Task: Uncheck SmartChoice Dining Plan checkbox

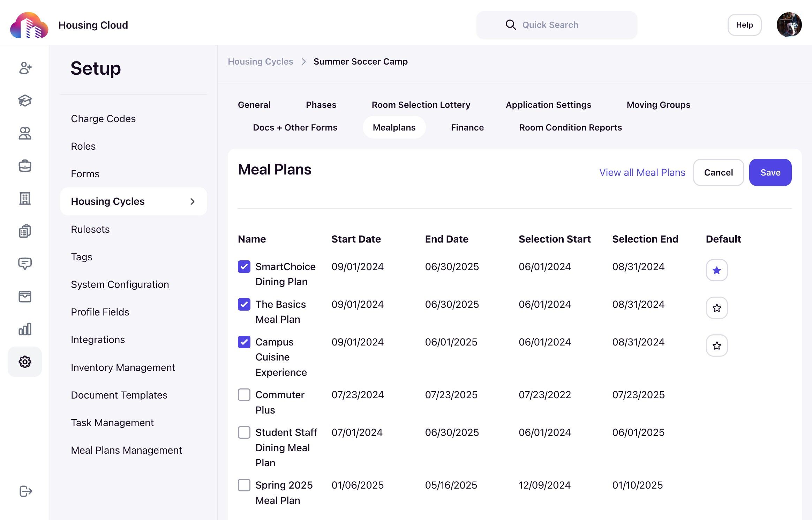Action: [244, 267]
